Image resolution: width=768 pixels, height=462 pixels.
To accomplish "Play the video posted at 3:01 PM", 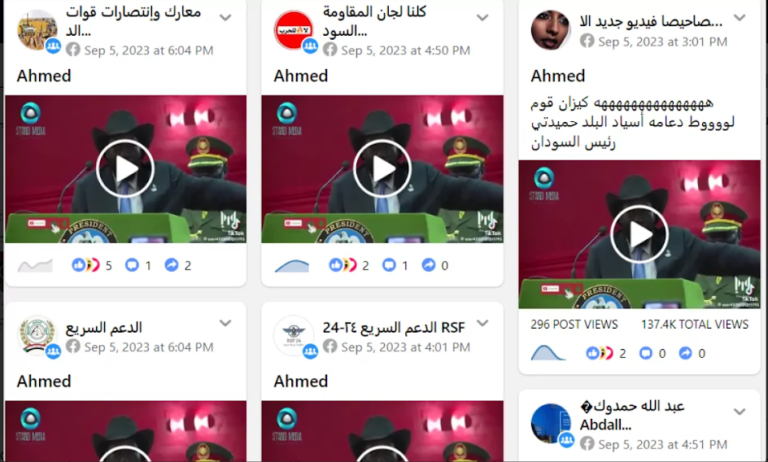I will point(639,234).
